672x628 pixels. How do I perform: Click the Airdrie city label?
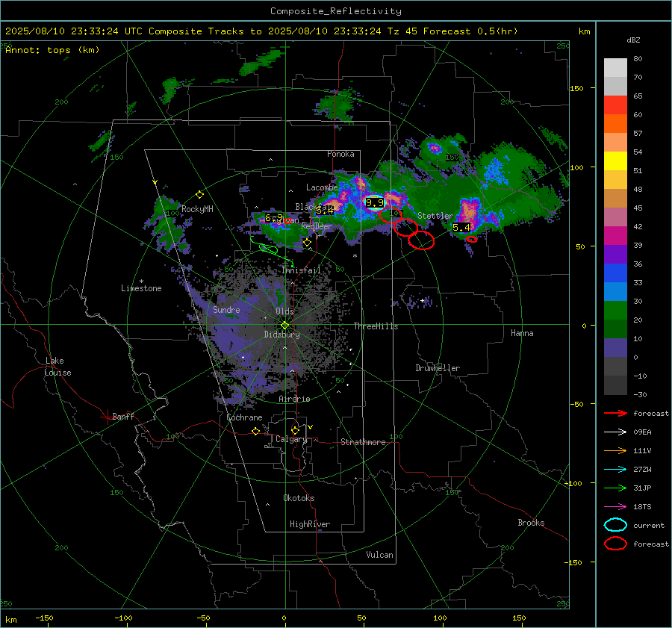pyautogui.click(x=294, y=399)
